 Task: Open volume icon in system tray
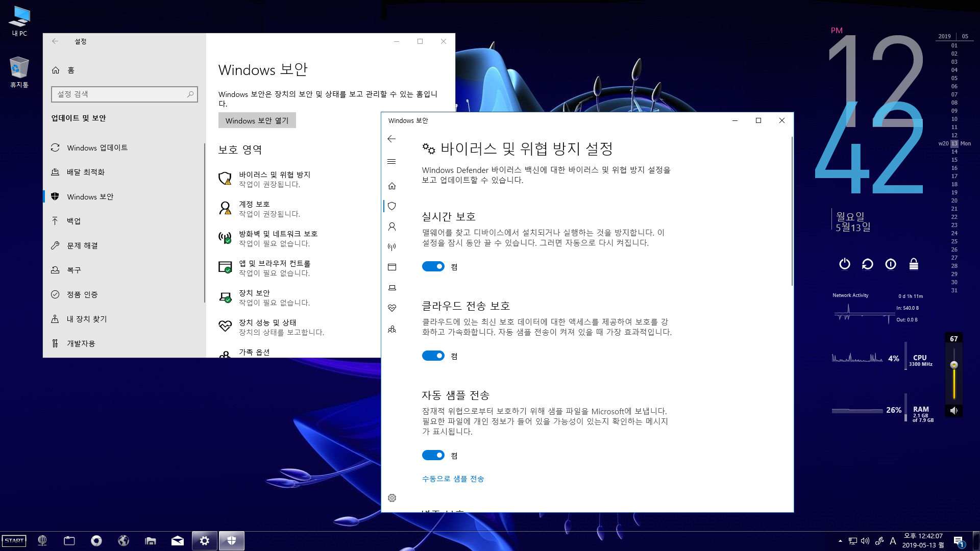click(865, 541)
